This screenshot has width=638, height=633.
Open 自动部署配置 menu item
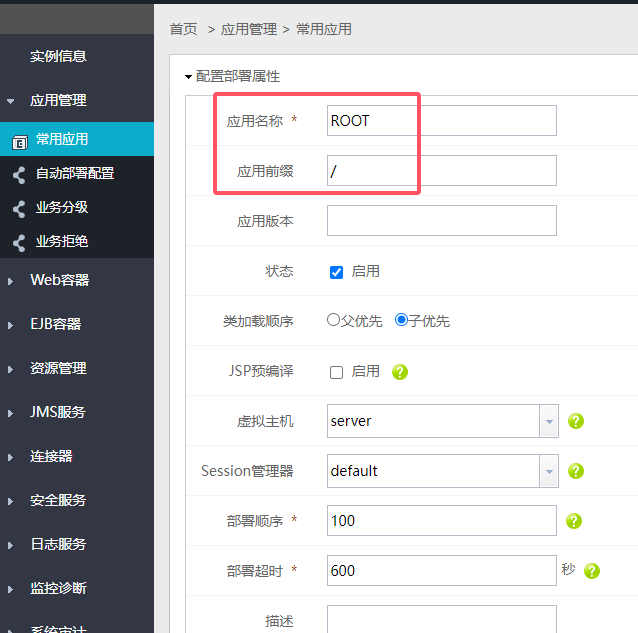coord(77,173)
